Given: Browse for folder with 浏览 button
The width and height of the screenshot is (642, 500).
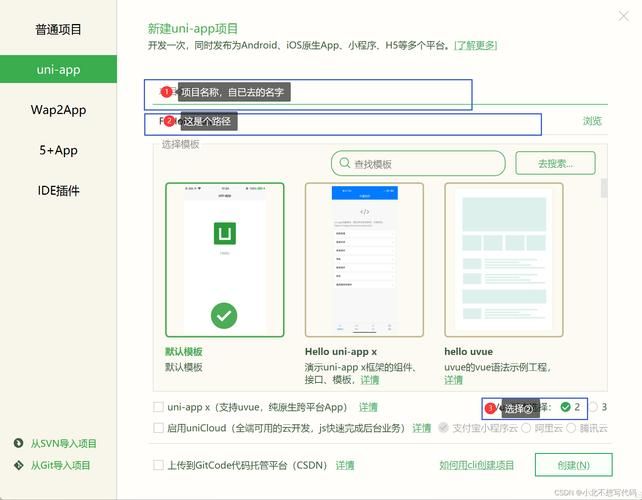Looking at the screenshot, I should [x=592, y=121].
